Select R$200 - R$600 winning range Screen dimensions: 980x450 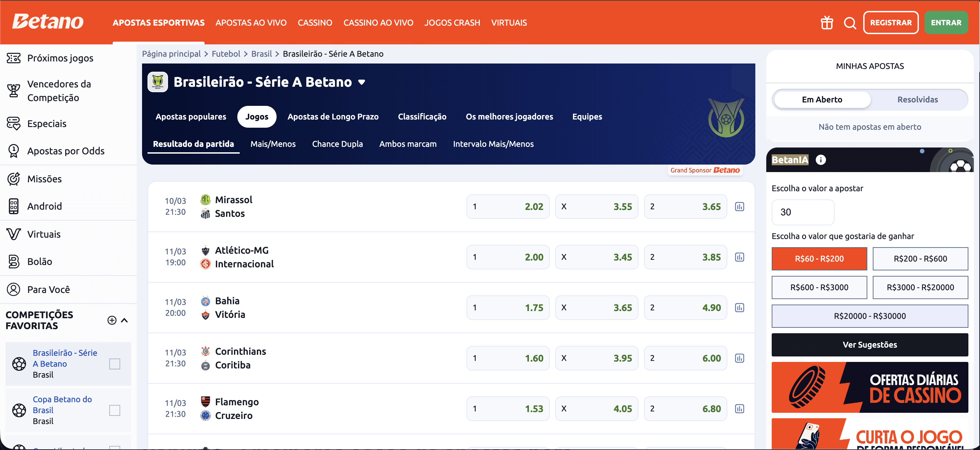tap(920, 259)
